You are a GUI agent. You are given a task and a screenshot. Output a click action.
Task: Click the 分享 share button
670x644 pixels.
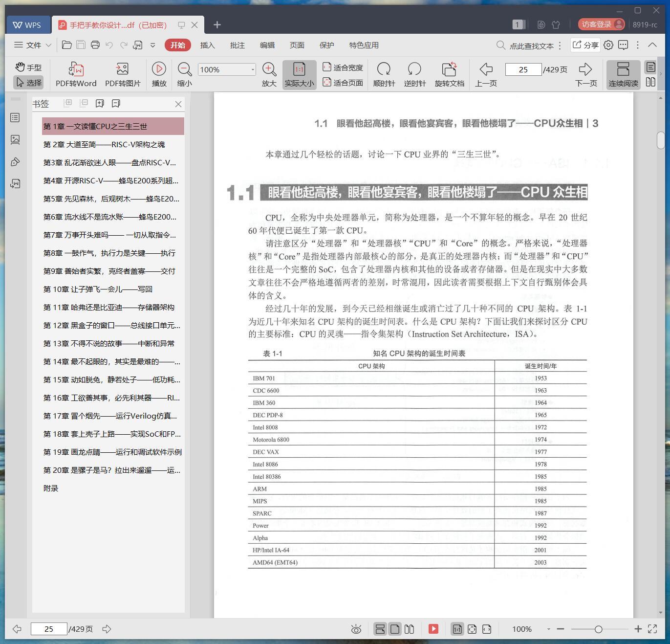(585, 45)
